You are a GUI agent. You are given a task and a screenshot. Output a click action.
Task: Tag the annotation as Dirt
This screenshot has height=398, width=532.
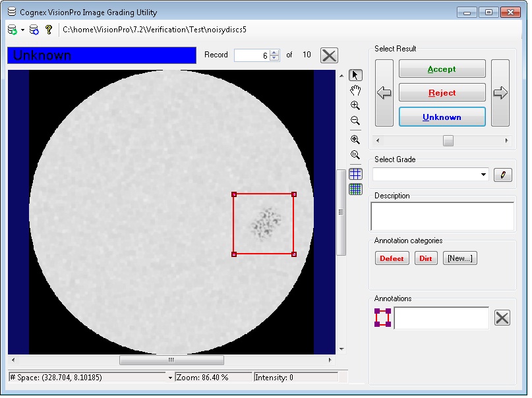[425, 258]
